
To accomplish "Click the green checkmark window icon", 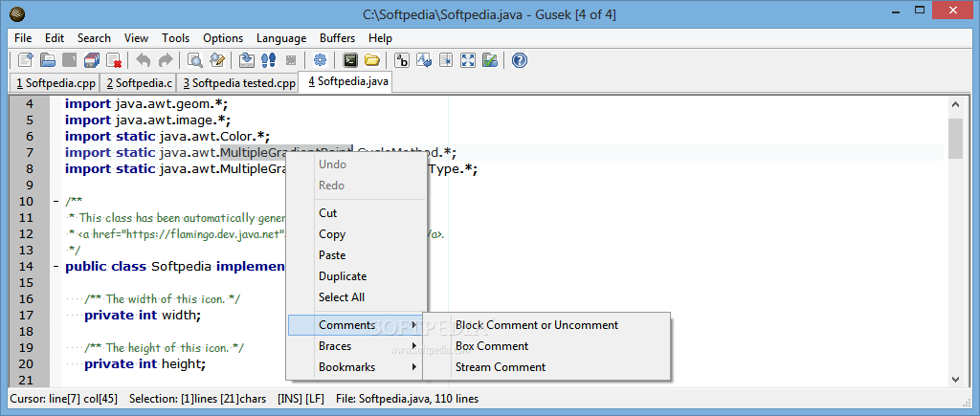I will tap(489, 60).
